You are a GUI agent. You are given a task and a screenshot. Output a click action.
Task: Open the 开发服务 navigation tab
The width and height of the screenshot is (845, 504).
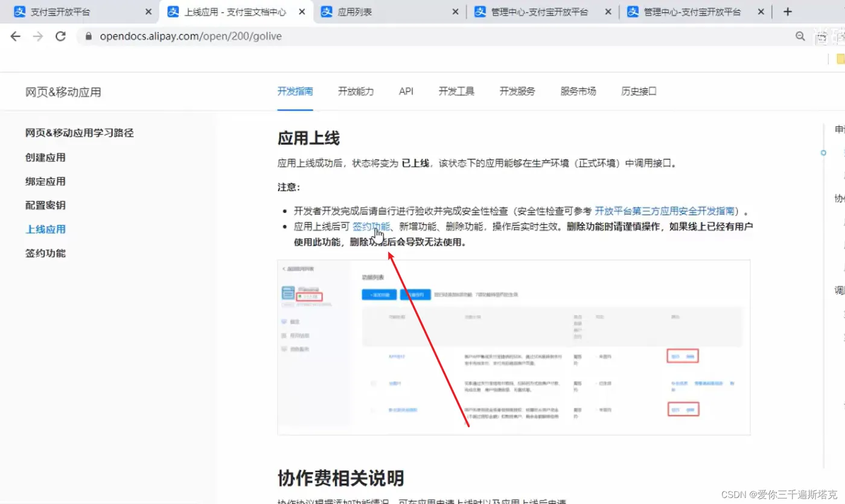(x=517, y=92)
